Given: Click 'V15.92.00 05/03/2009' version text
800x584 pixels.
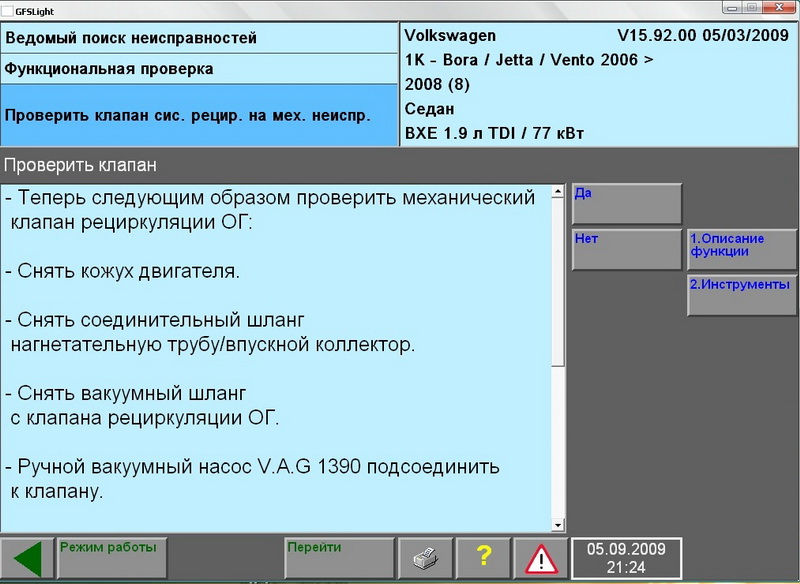Looking at the screenshot, I should click(703, 35).
